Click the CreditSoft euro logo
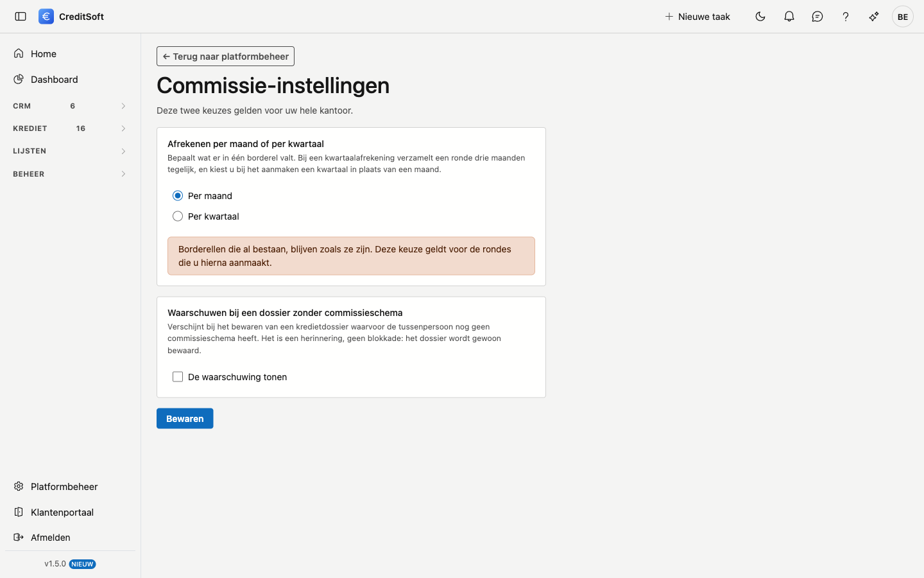 46,17
